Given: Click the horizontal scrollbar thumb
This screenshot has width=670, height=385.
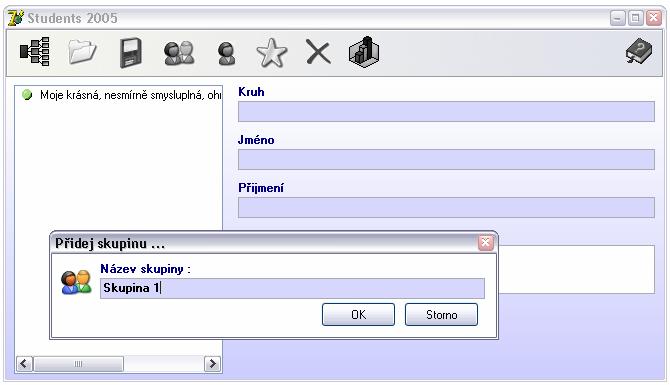Looking at the screenshot, I should tap(79, 364).
